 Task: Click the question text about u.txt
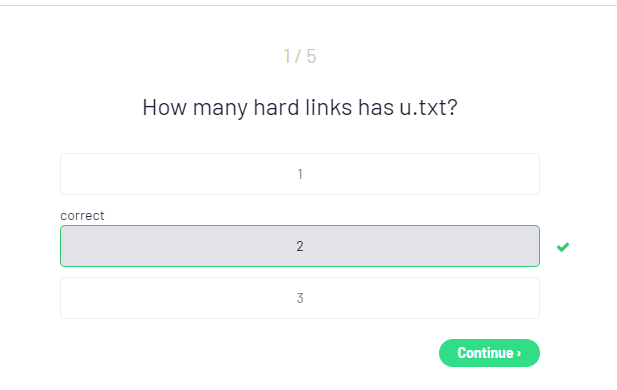pyautogui.click(x=300, y=107)
